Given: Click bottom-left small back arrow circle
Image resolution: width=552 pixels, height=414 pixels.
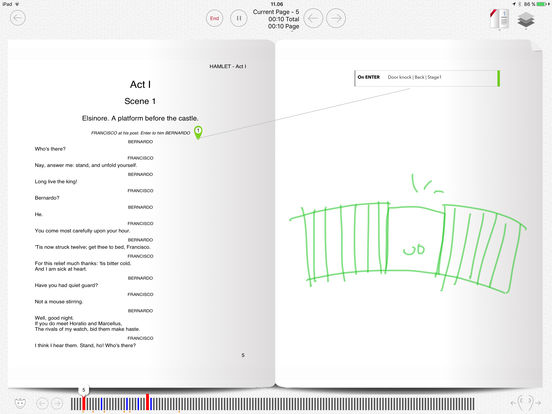Looking at the screenshot, I should coord(42,403).
